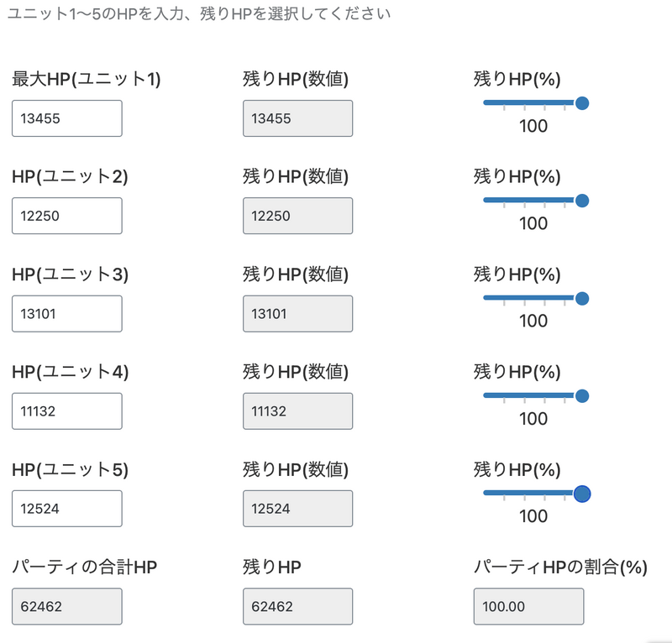Image resolution: width=672 pixels, height=643 pixels.
Task: Select unit 3 残りHP(数値) field showing 13101
Action: coord(297,313)
